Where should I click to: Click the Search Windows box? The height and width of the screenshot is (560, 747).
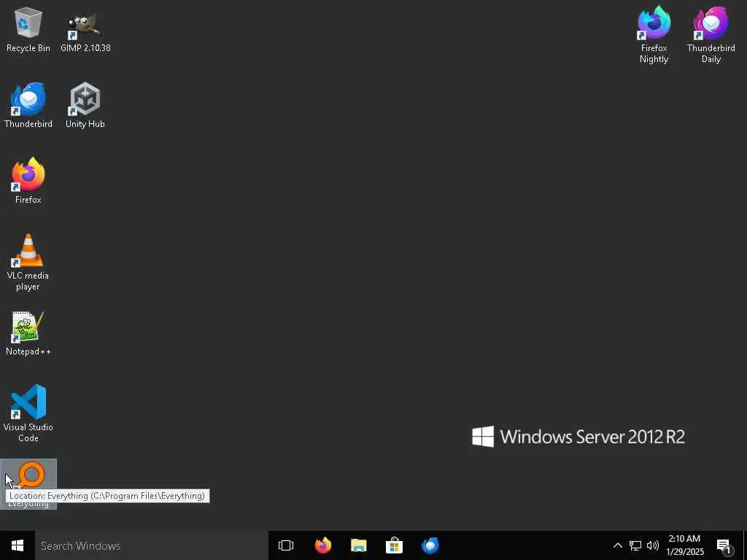point(152,545)
